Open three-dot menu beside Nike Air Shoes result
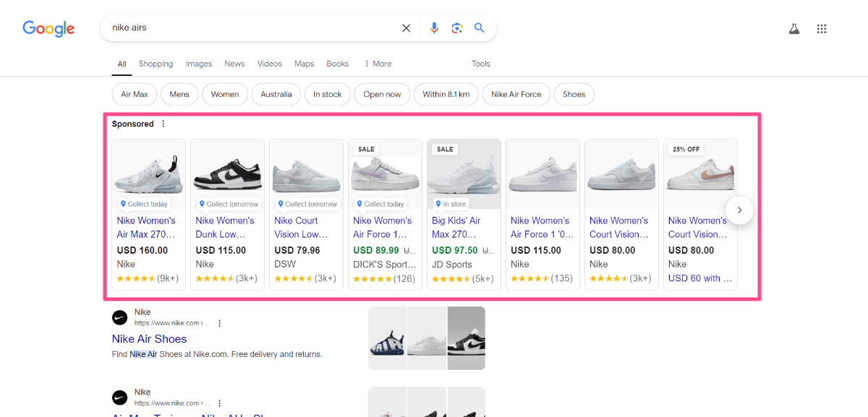The width and height of the screenshot is (868, 417). coord(220,323)
